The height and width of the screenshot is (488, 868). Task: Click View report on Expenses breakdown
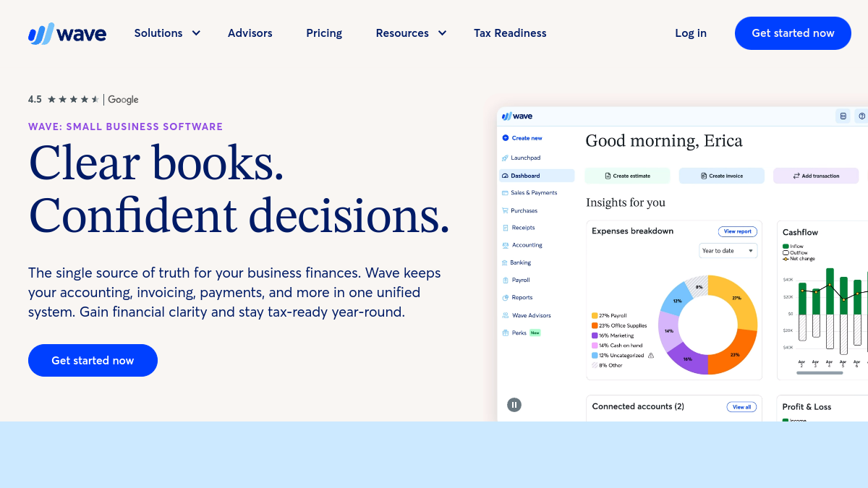[x=738, y=231]
